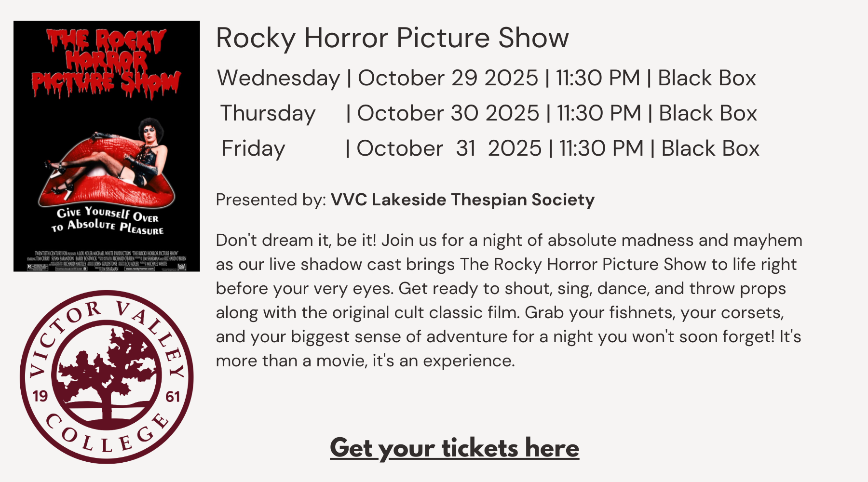Click the word Thursday in the schedule

coord(268,113)
